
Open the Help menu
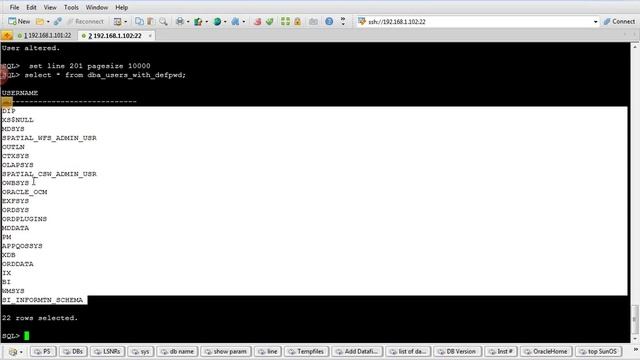tap(121, 7)
